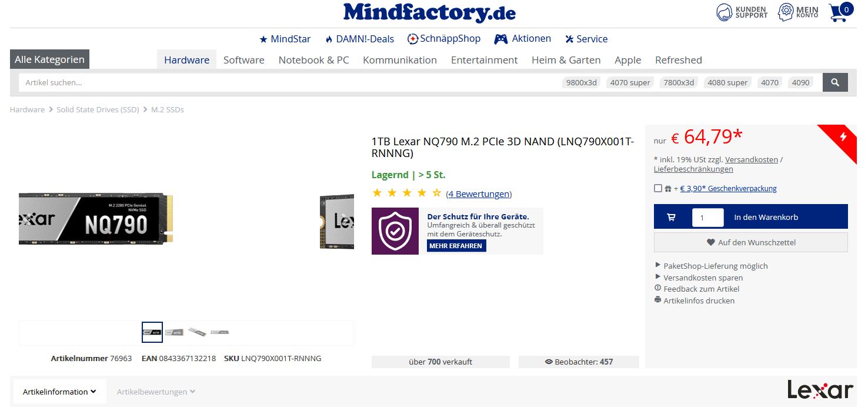Switch to Notebook & PC category
This screenshot has height=414, width=868.
pos(313,60)
